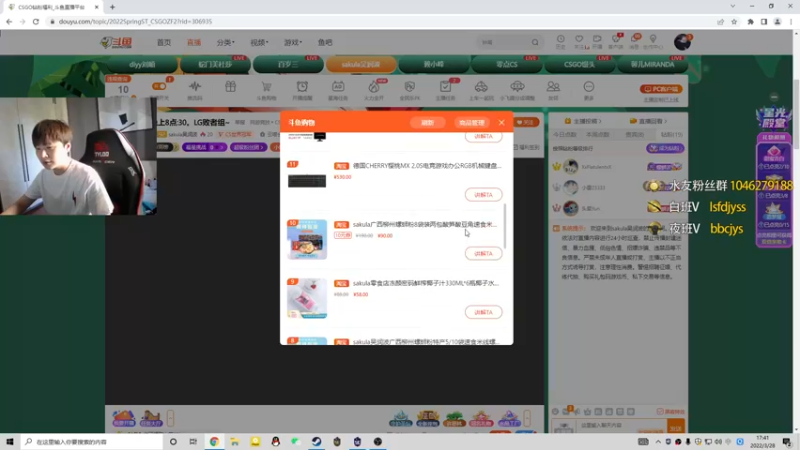Image resolution: width=800 pixels, height=450 pixels.
Task: Toggle the orange switch in streamer toolbar
Action: [159, 87]
